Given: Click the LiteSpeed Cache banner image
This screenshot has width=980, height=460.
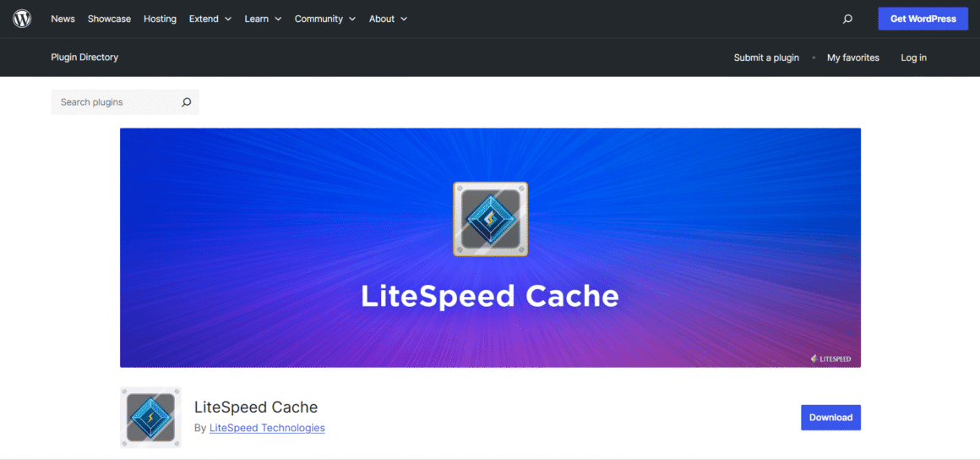Looking at the screenshot, I should 490,248.
